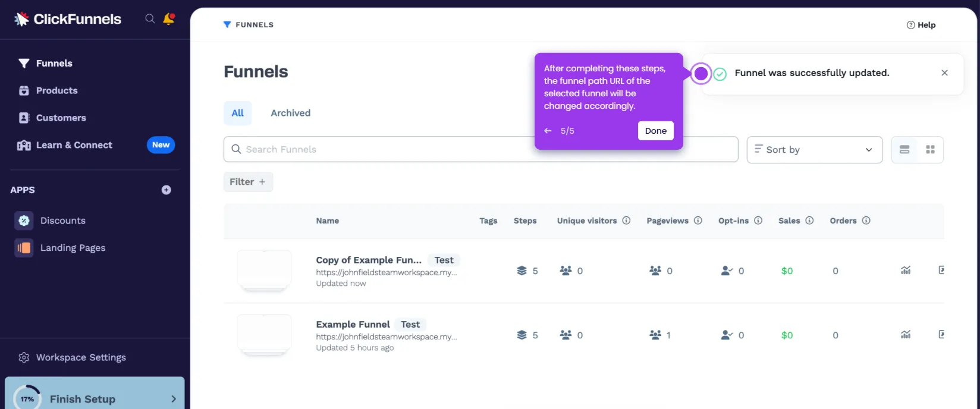This screenshot has width=980, height=409.
Task: Click the Landing Pages app icon
Action: (24, 248)
